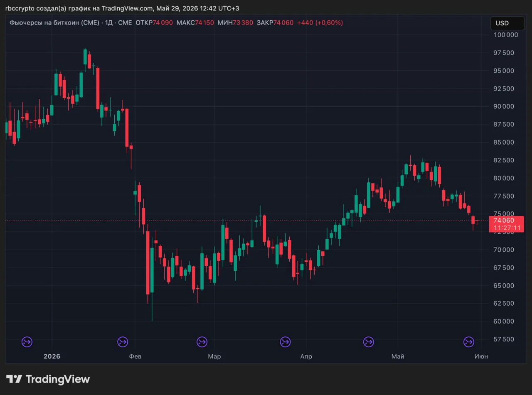Click the 90 000 price axis label
This screenshot has height=395, width=532.
click(504, 106)
